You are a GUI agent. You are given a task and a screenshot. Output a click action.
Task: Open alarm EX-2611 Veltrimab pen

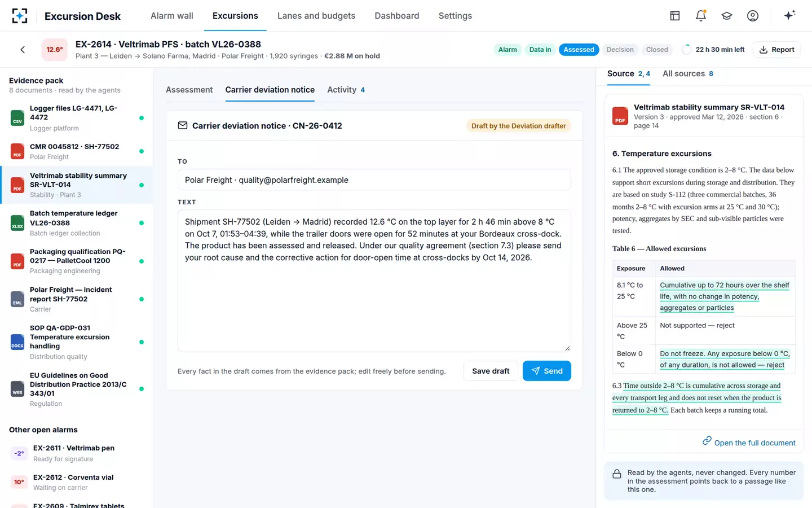click(x=76, y=453)
